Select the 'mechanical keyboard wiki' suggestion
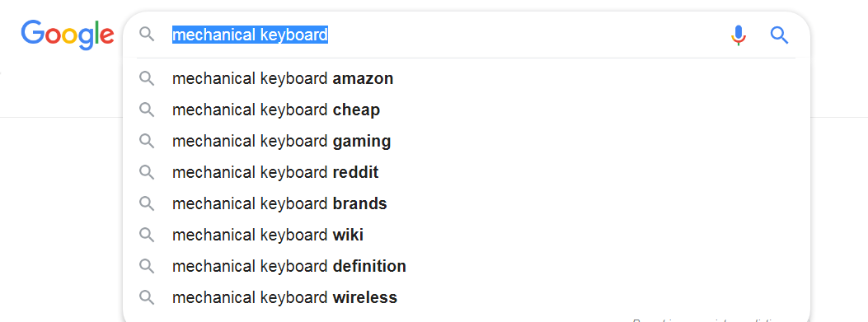 click(466, 236)
